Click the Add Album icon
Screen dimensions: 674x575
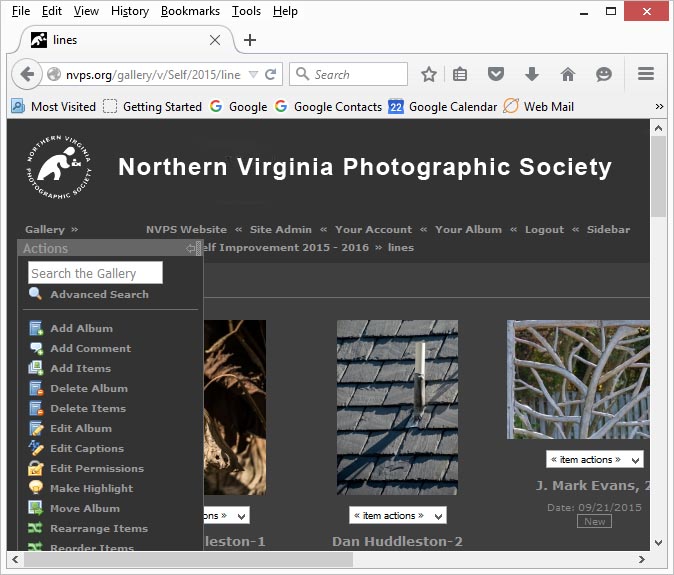(x=36, y=328)
